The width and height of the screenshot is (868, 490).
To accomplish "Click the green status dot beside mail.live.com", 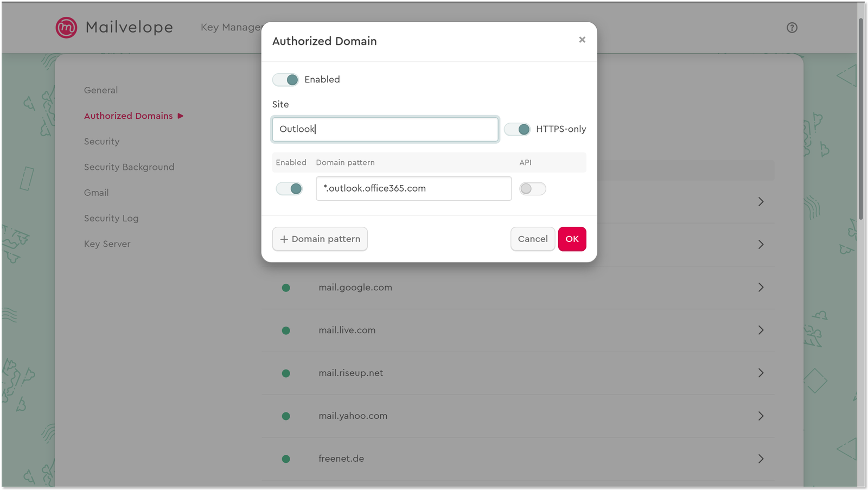I will 286,330.
